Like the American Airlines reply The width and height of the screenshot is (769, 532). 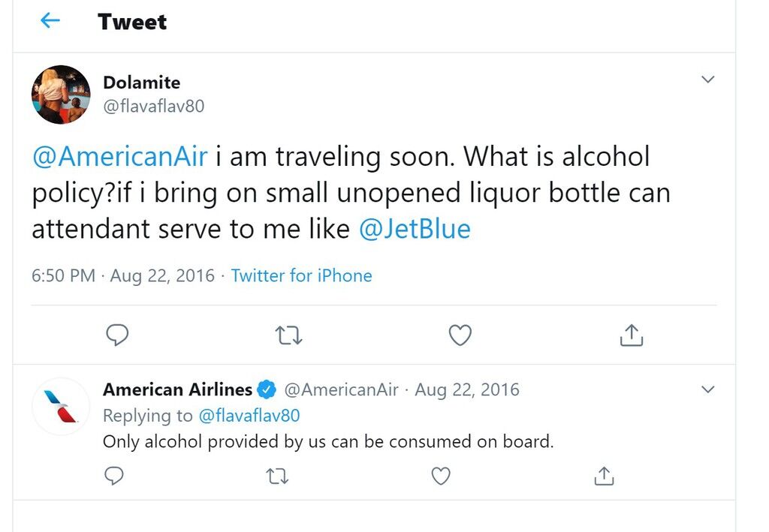tap(440, 476)
